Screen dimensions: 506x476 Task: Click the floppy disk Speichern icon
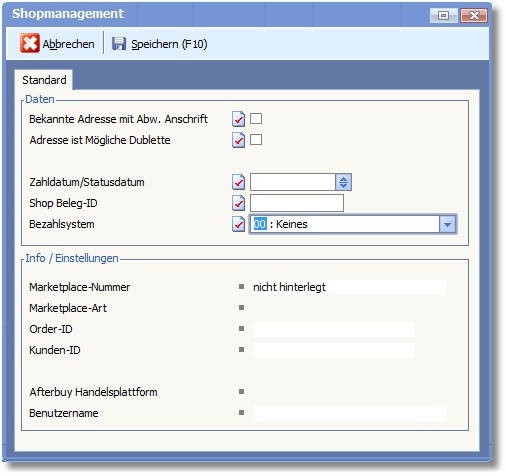point(119,44)
